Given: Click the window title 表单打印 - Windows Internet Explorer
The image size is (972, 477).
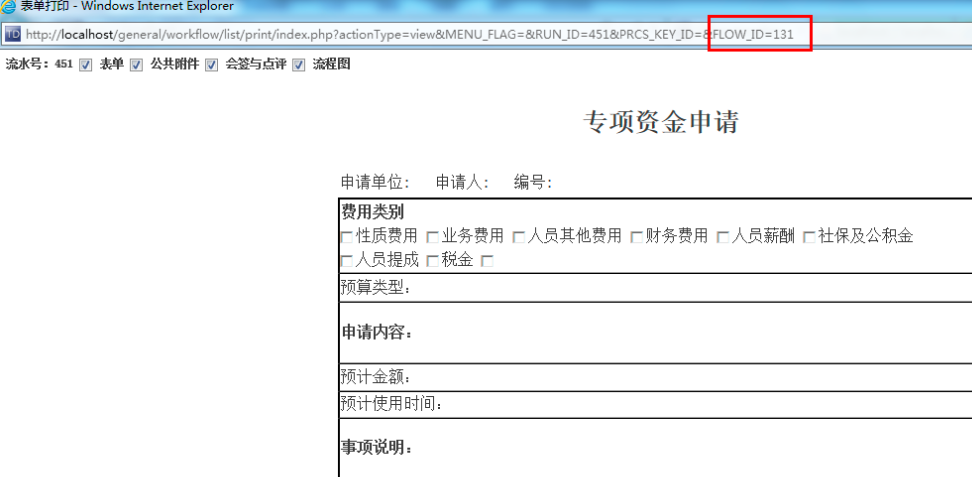Looking at the screenshot, I should (127, 7).
